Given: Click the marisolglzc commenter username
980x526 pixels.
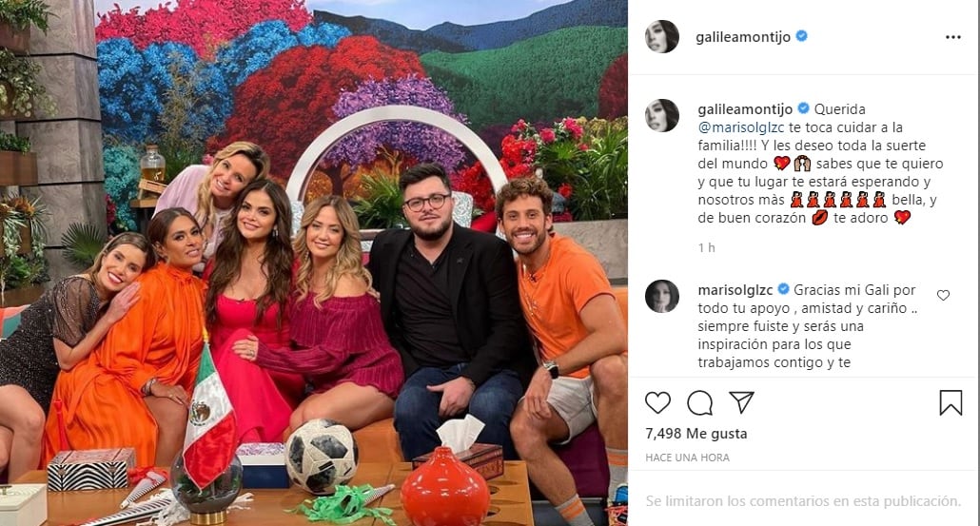Looking at the screenshot, I should (x=735, y=290).
